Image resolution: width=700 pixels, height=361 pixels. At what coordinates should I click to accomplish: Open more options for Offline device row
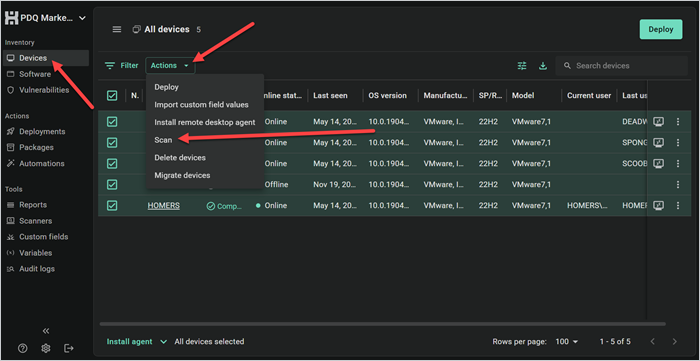coord(678,185)
